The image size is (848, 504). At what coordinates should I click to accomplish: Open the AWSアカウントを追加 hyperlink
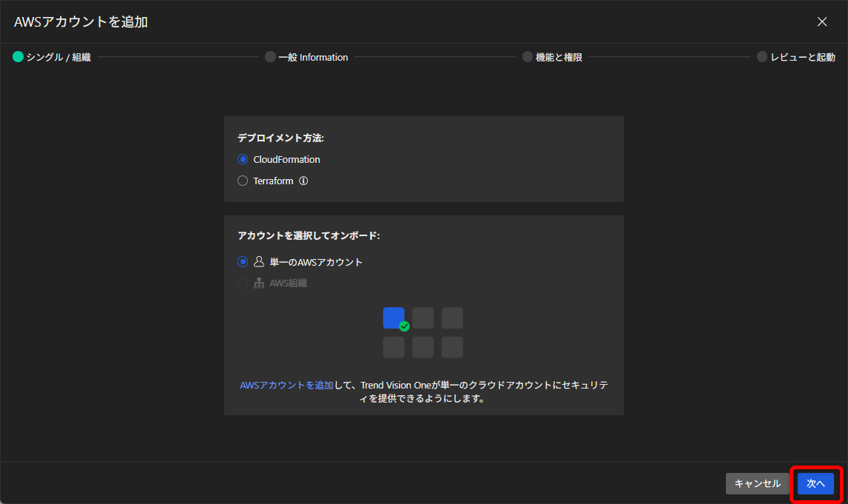tap(286, 385)
